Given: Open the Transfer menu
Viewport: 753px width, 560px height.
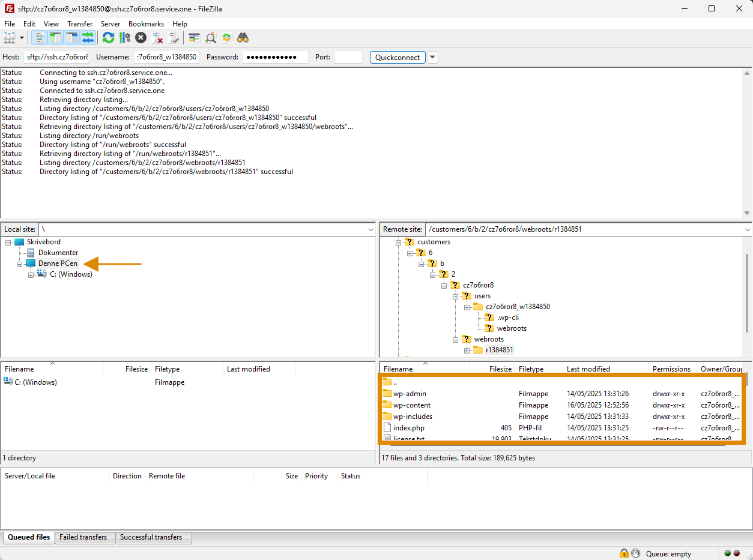Looking at the screenshot, I should click(x=80, y=24).
